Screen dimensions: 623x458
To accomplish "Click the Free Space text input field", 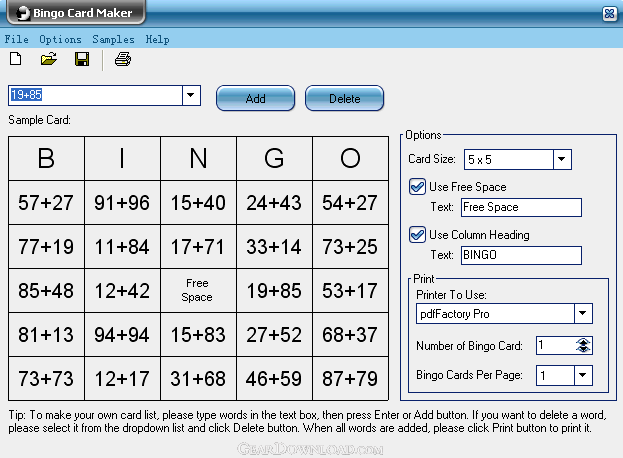I will point(521,207).
